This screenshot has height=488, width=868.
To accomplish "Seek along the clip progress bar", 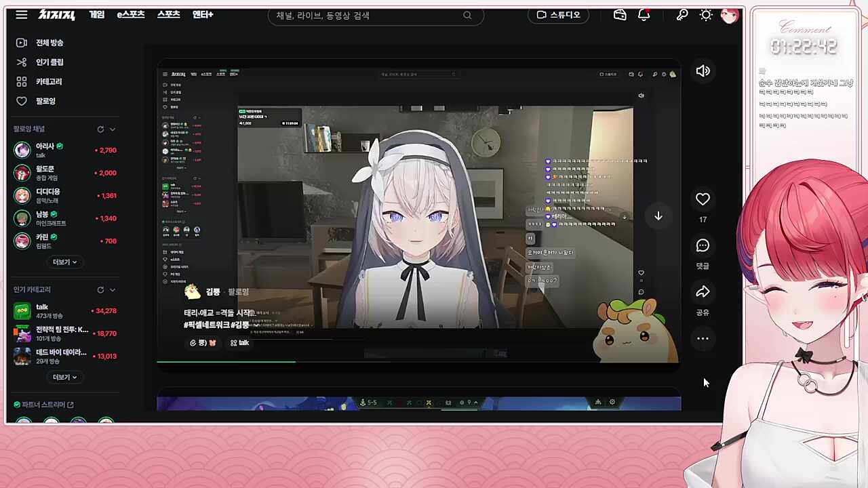I will [418, 362].
